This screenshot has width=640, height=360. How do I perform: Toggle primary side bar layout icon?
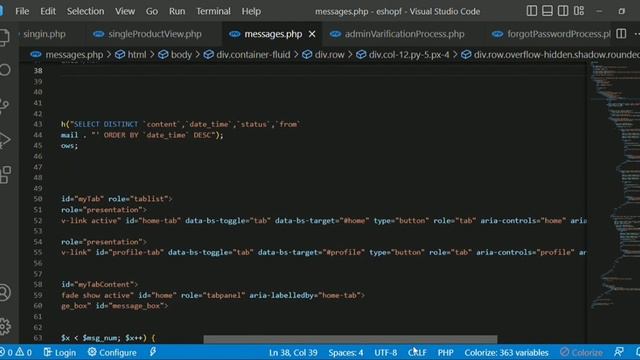coord(531,11)
